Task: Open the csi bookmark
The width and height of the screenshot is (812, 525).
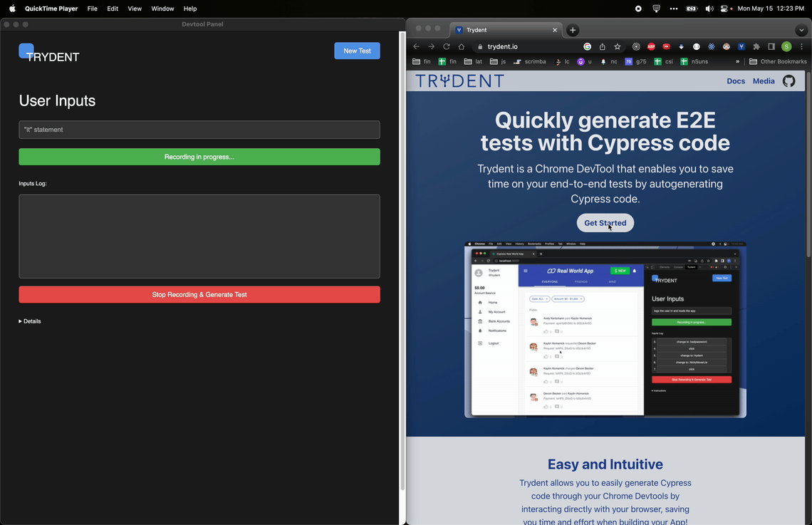Action: pyautogui.click(x=663, y=61)
